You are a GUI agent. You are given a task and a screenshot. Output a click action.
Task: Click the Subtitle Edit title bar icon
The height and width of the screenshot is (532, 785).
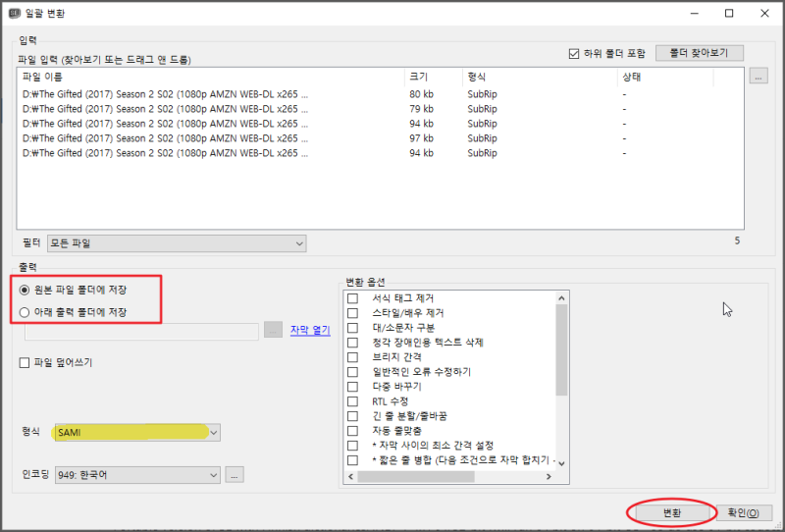click(15, 13)
